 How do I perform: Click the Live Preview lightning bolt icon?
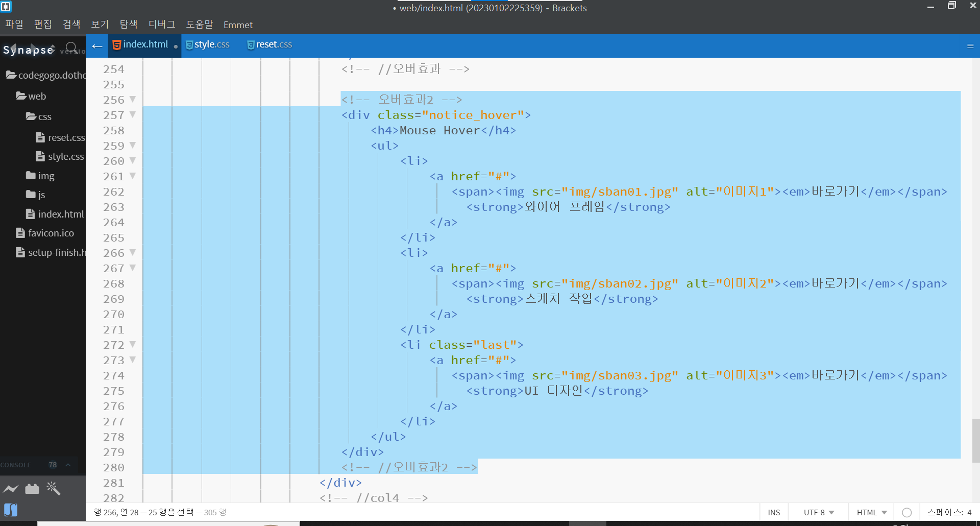tap(11, 489)
